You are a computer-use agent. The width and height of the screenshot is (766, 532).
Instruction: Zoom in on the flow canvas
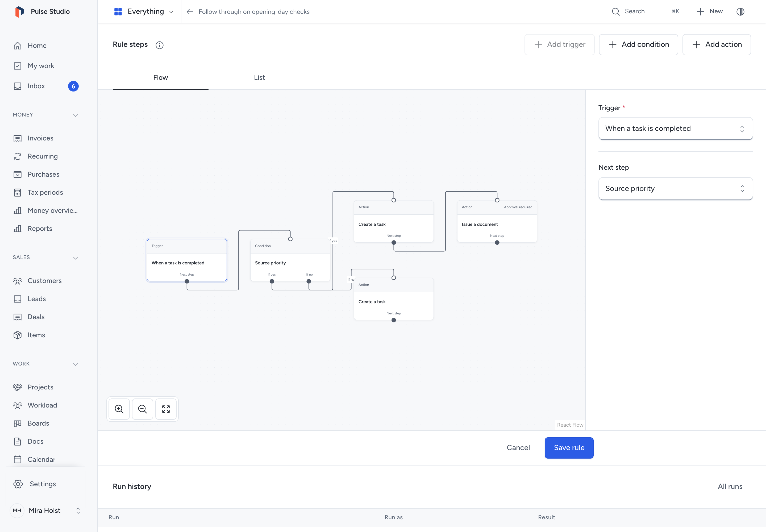[x=119, y=409]
